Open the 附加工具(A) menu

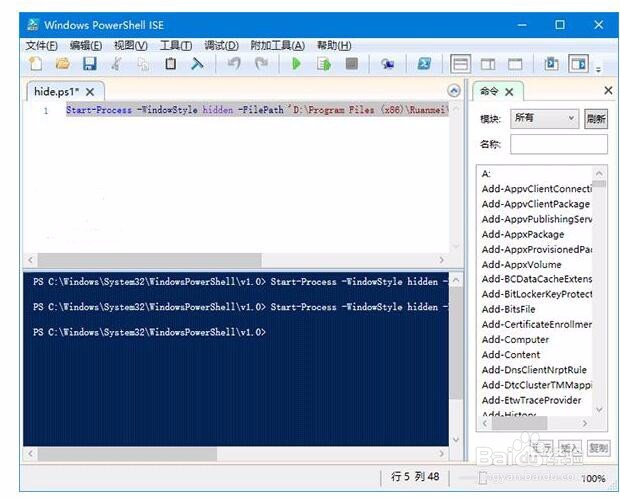coord(278,46)
